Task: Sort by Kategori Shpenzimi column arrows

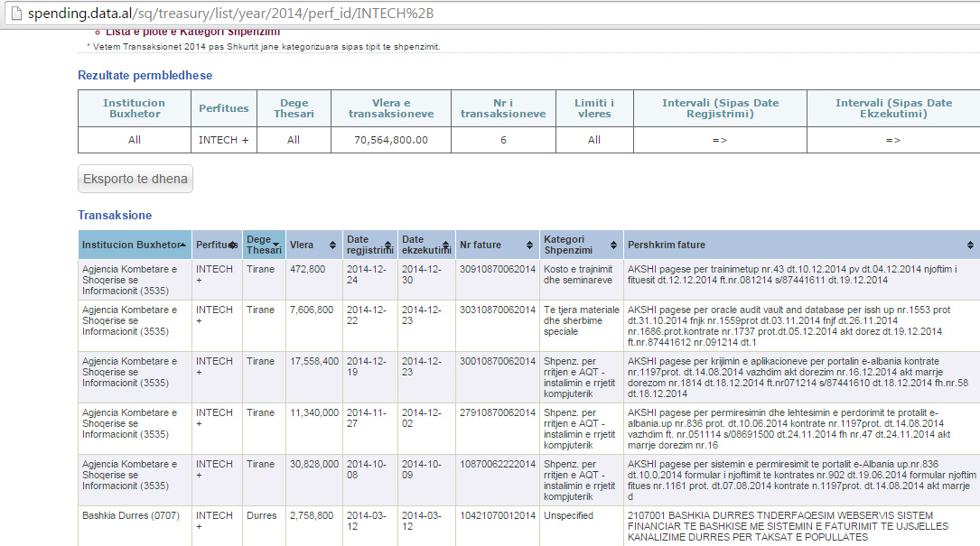Action: click(x=613, y=245)
